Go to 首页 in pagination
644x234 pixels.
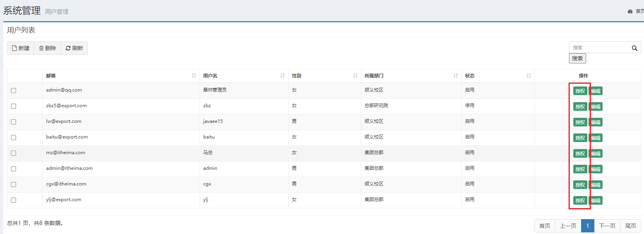pyautogui.click(x=545, y=226)
